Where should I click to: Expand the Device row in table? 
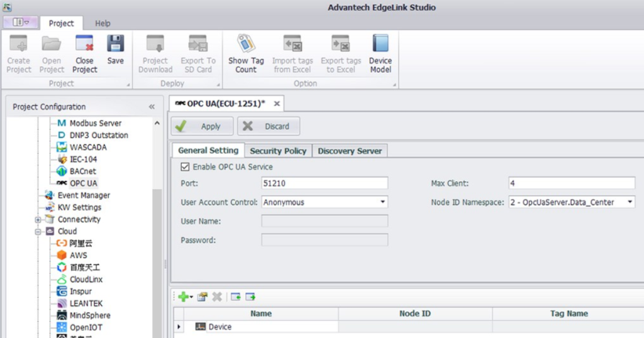[179, 327]
